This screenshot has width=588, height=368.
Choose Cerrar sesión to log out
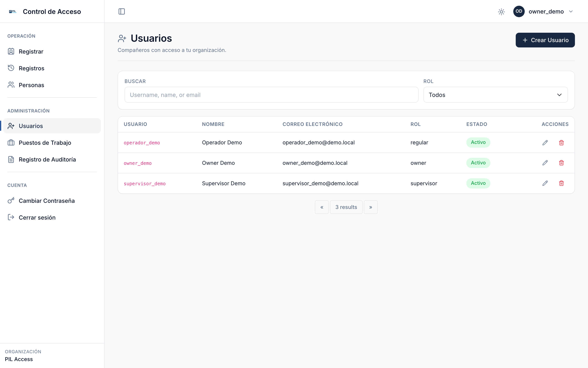click(52, 217)
